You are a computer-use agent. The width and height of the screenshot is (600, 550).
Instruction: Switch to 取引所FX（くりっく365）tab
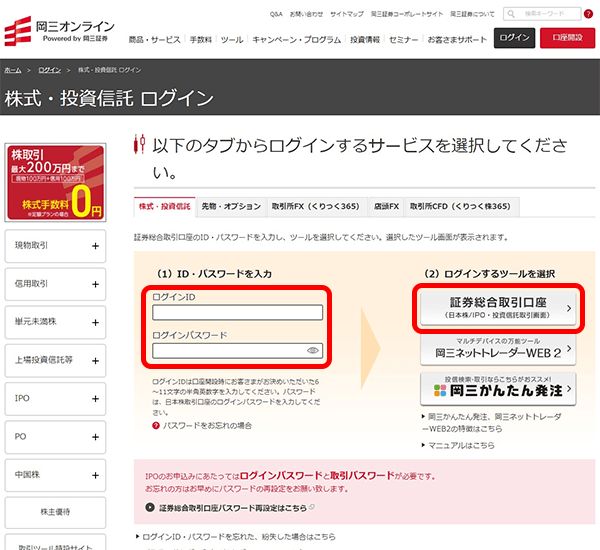tap(316, 207)
